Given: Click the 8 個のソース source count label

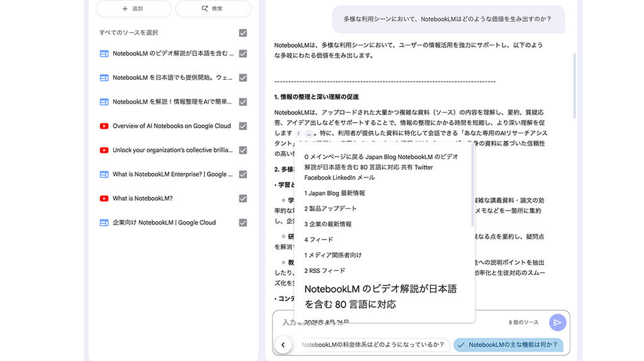Looking at the screenshot, I should [523, 323].
